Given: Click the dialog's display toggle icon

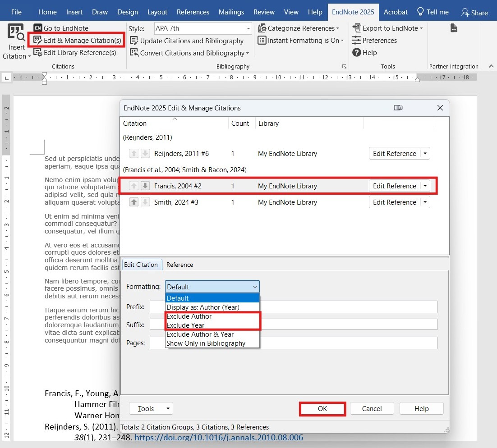Looking at the screenshot, I should [x=398, y=108].
